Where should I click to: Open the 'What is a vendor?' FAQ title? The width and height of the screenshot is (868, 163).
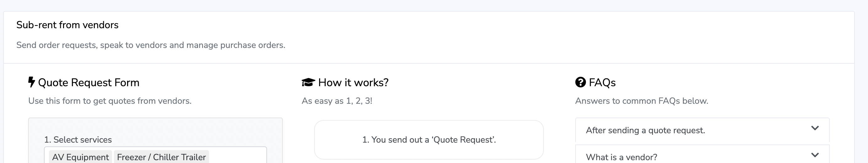point(621,157)
